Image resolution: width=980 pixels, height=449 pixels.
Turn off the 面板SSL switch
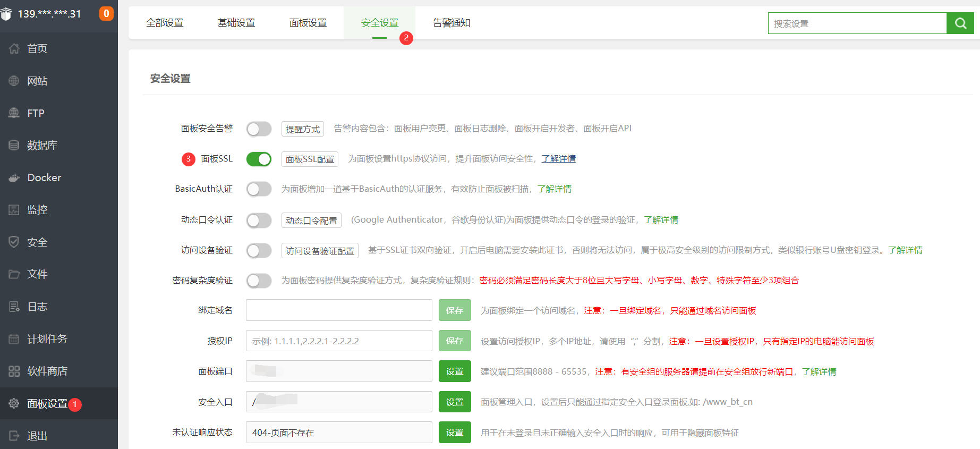(x=259, y=159)
